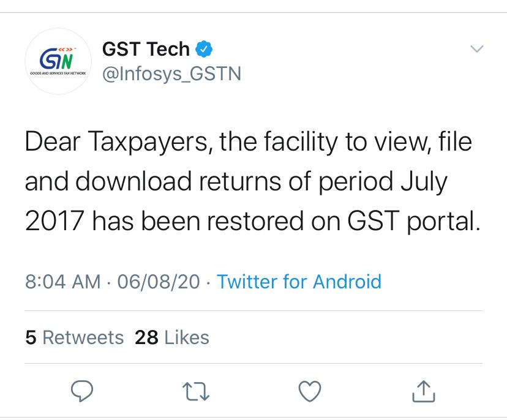Viewport: 507px width, 420px height.
Task: Like the tweet with the heart icon
Action: pos(310,391)
